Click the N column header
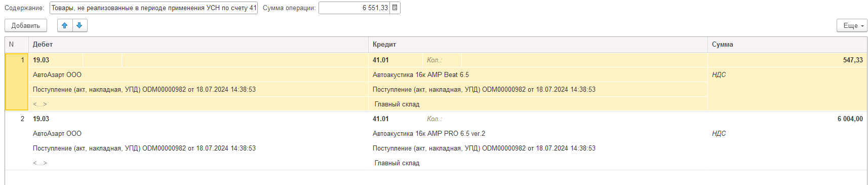The width and height of the screenshot is (868, 185). (17, 45)
